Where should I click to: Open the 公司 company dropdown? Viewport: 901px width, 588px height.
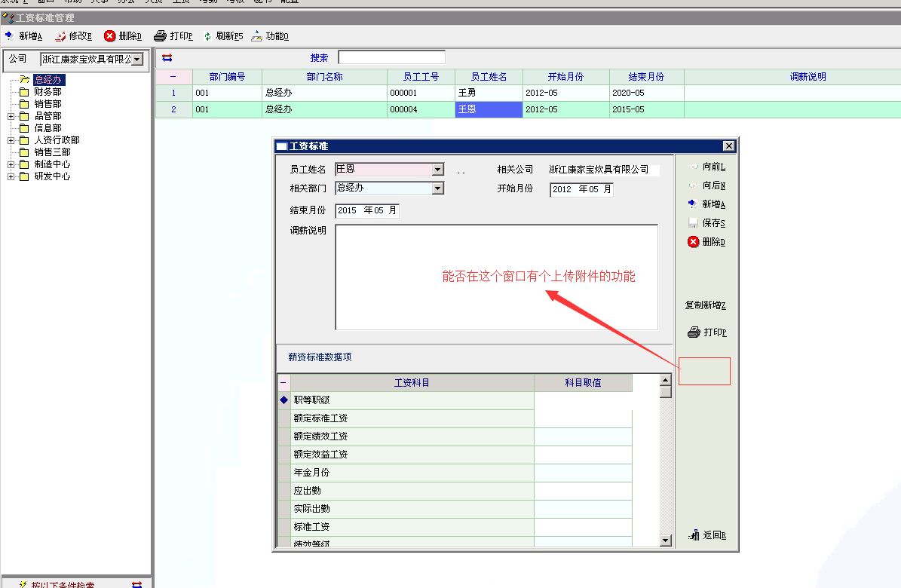[136, 59]
